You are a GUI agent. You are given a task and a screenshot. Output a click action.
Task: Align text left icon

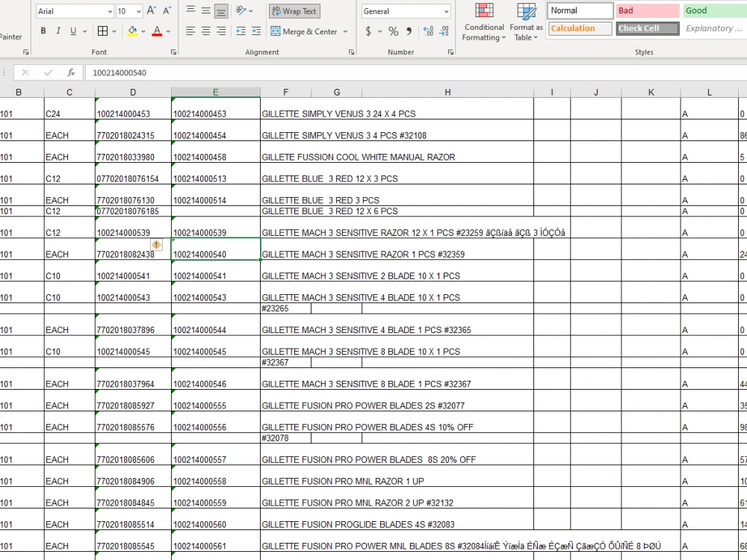pyautogui.click(x=190, y=31)
